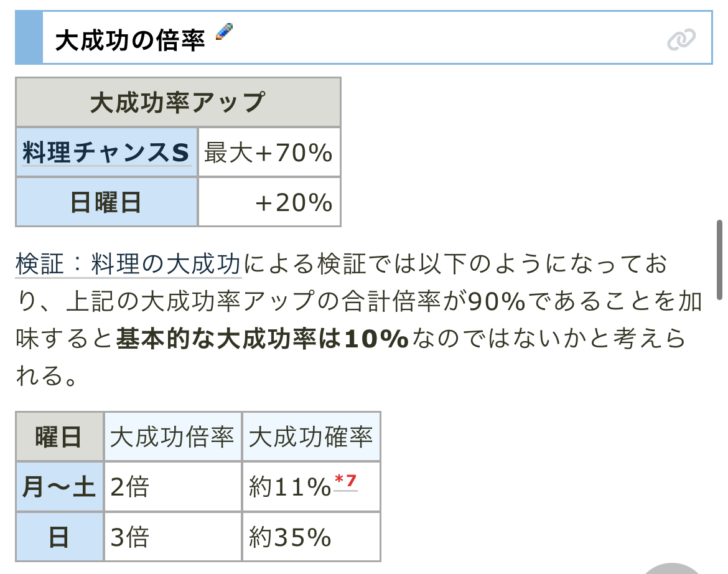Click the chain anchor-link icon in heading
The width and height of the screenshot is (728, 574).
(681, 39)
